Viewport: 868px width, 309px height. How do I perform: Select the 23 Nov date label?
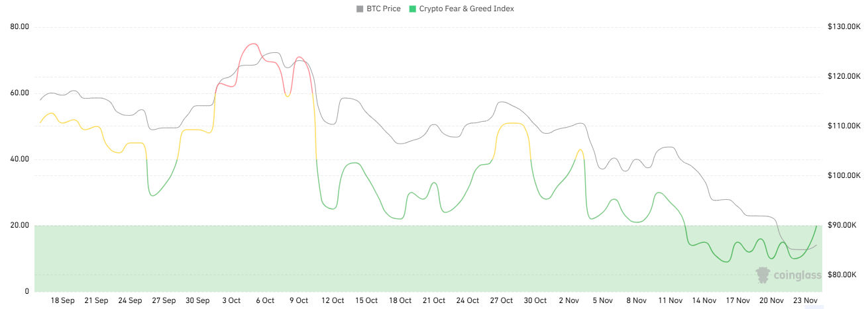pyautogui.click(x=806, y=300)
